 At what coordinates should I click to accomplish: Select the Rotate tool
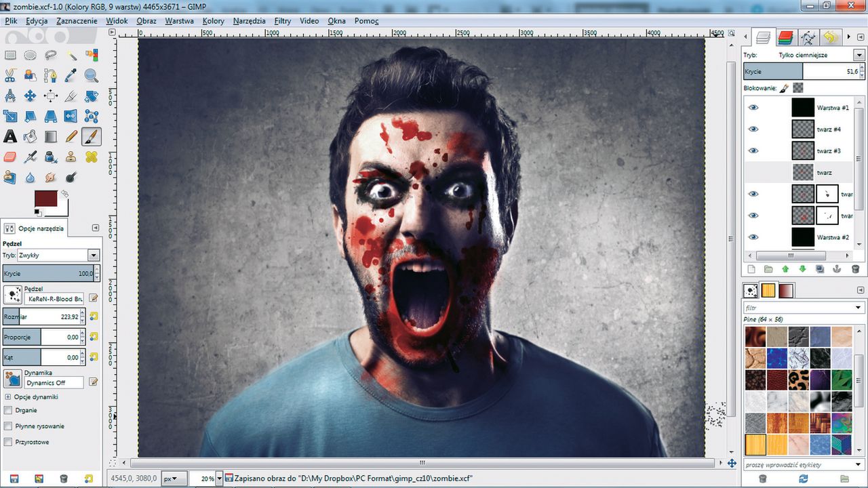point(92,96)
